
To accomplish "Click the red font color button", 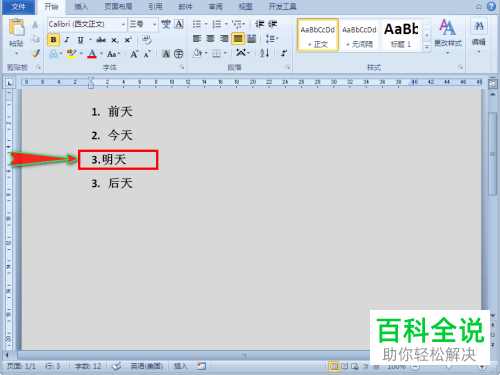I will point(92,54).
